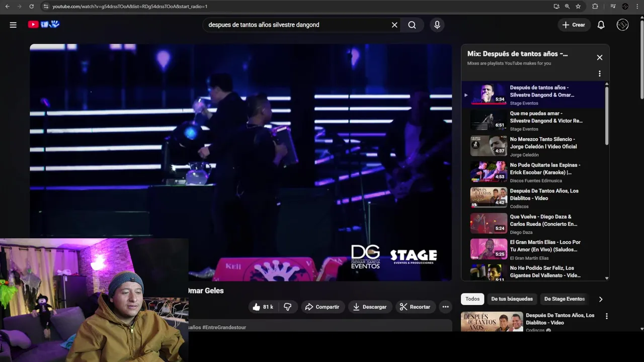
Task: Open more video actions ellipsis
Action: (x=445, y=307)
